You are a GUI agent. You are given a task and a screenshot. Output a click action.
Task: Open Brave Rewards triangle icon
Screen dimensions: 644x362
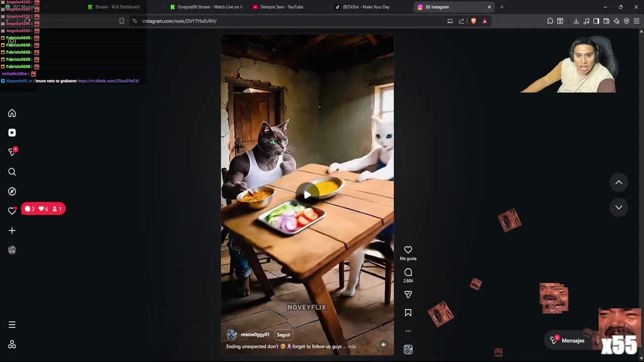click(485, 21)
